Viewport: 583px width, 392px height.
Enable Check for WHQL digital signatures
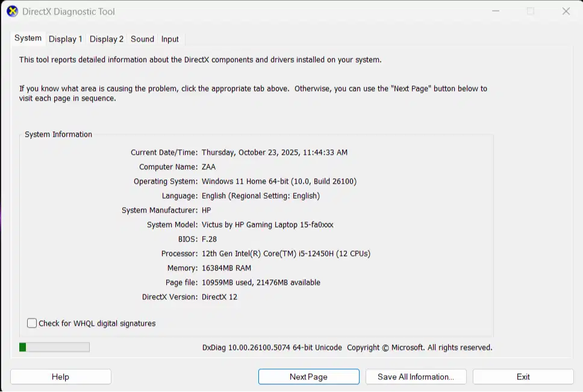point(33,323)
